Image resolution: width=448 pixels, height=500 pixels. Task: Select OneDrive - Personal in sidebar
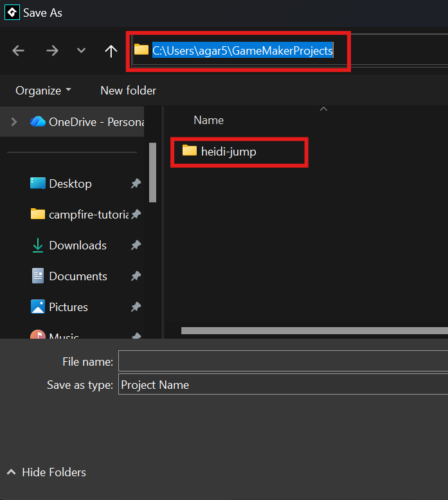(87, 121)
